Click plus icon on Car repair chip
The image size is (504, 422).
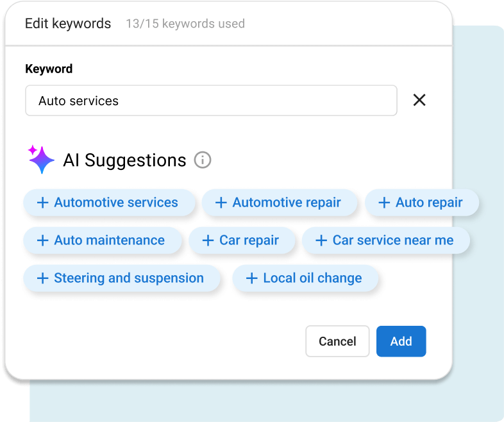pyautogui.click(x=208, y=241)
